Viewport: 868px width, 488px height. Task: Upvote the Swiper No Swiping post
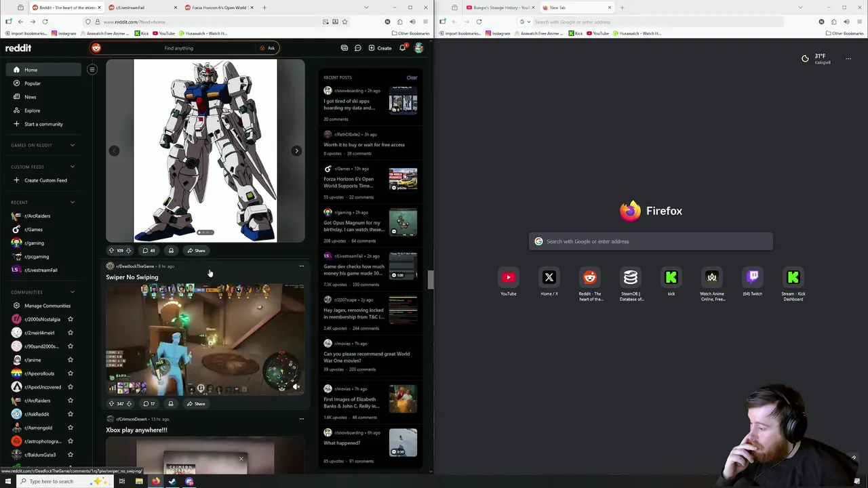[111, 404]
